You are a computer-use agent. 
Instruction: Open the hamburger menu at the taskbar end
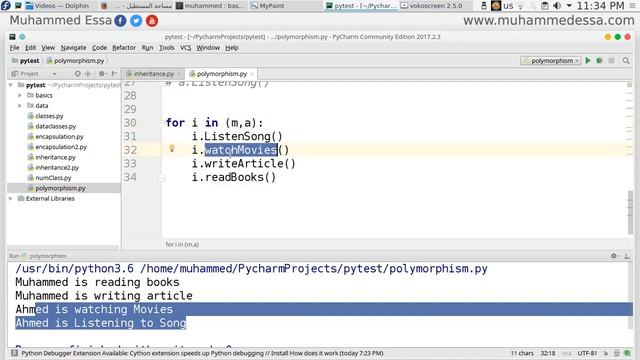[x=633, y=6]
